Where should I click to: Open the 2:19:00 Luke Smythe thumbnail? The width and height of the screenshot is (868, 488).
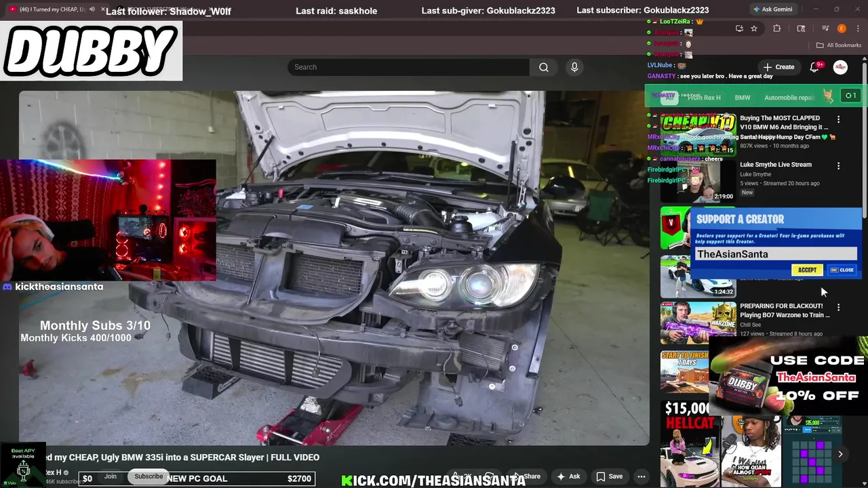point(698,180)
